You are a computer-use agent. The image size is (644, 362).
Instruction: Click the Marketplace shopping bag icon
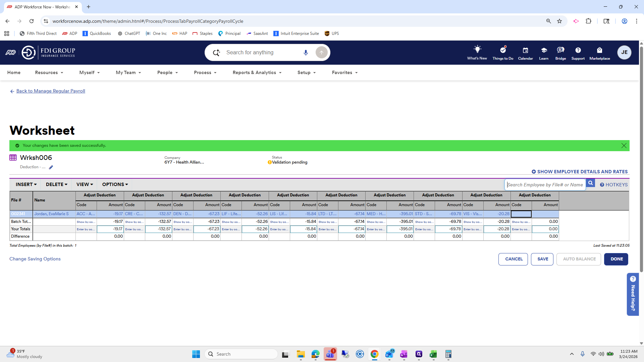point(599,50)
